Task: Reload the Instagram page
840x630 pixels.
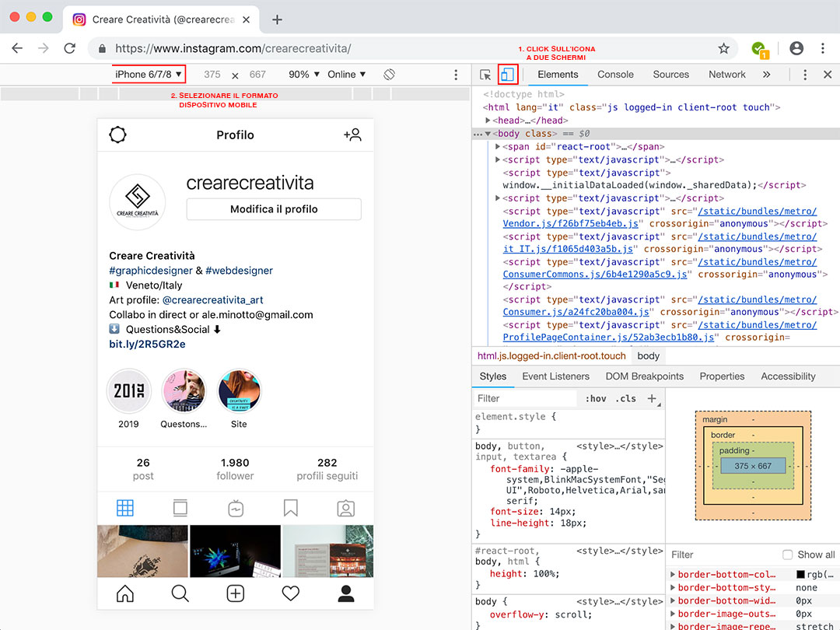Action: coord(70,48)
